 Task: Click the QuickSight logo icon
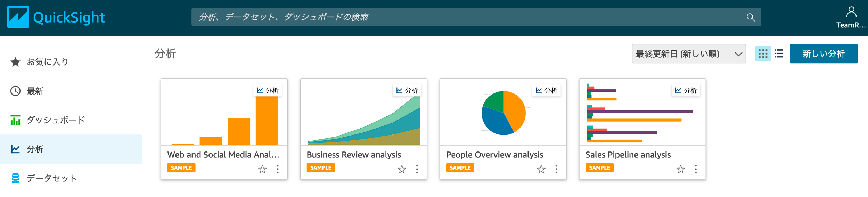[18, 17]
